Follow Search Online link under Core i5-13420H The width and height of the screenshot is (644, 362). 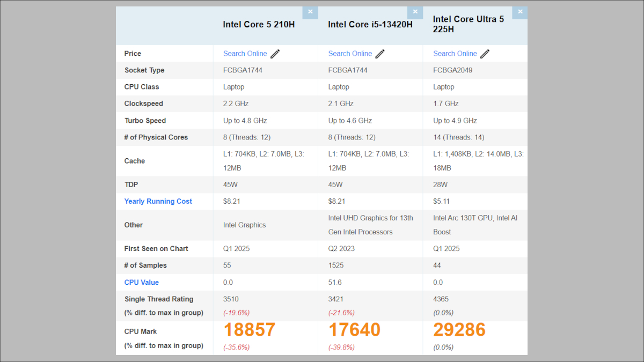coord(350,54)
